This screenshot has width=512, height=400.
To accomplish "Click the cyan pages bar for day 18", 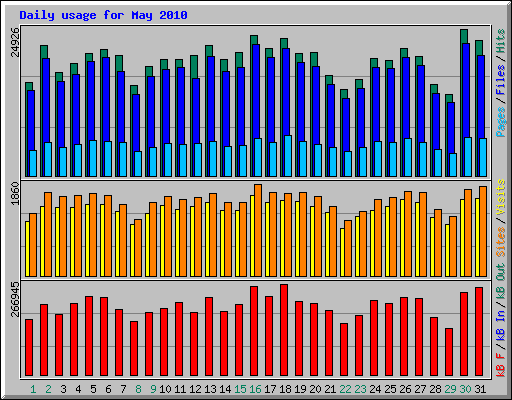I will (288, 156).
